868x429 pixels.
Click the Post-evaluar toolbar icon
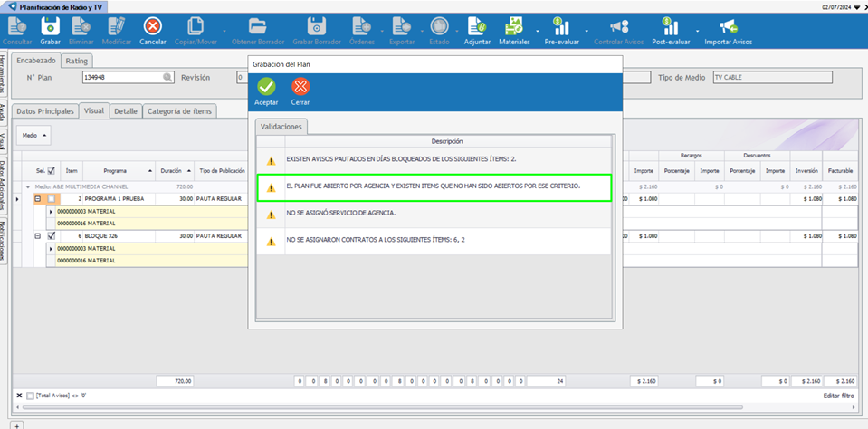pos(671,26)
